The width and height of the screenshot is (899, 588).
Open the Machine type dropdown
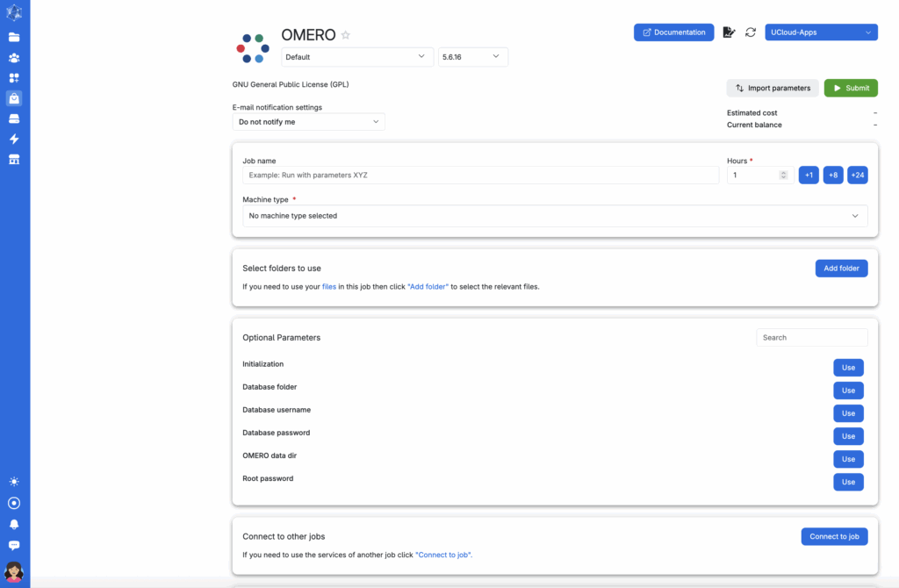555,216
